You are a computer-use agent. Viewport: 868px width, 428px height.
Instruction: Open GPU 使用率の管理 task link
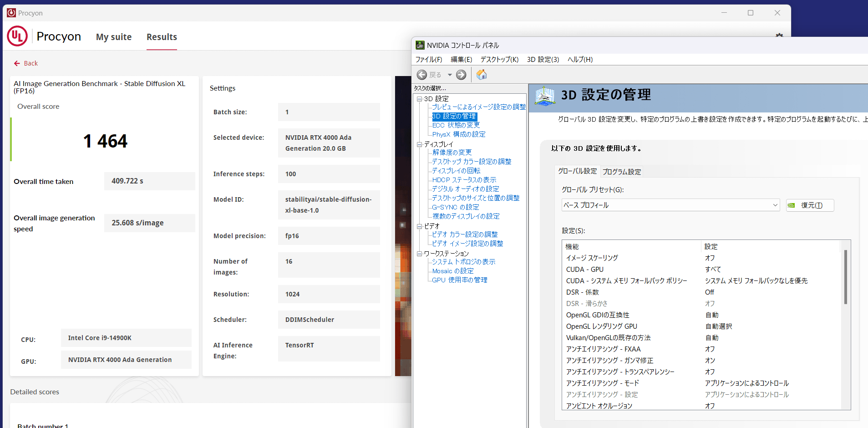(460, 280)
